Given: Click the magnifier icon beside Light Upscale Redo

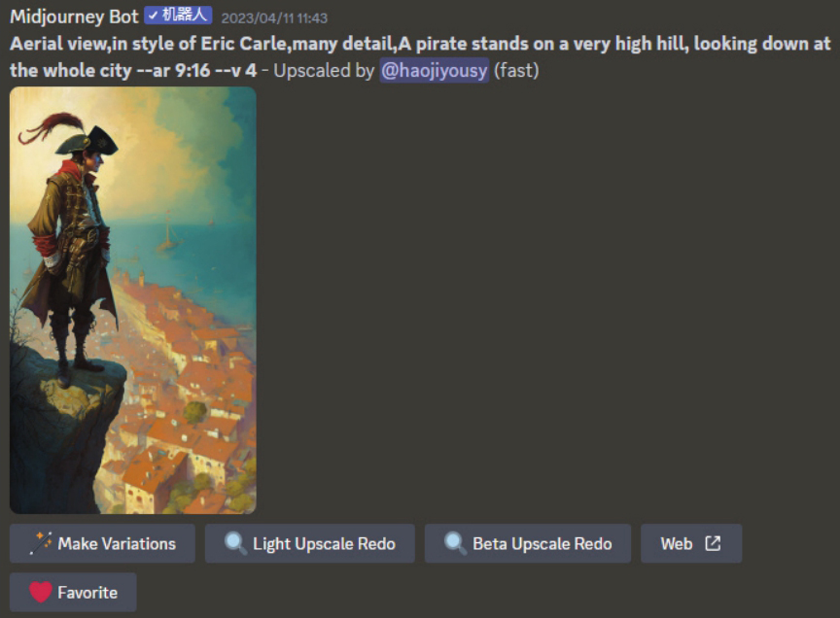Looking at the screenshot, I should tap(235, 543).
